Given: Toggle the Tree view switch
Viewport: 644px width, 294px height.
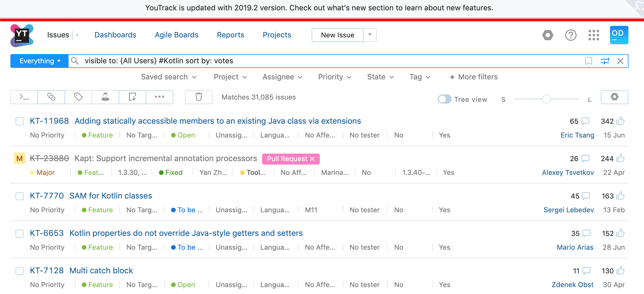Looking at the screenshot, I should click(445, 99).
